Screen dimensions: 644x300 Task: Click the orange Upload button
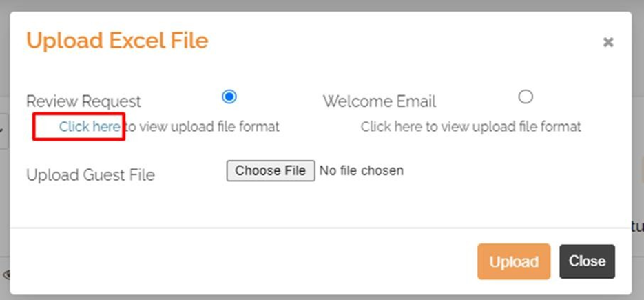point(513,261)
